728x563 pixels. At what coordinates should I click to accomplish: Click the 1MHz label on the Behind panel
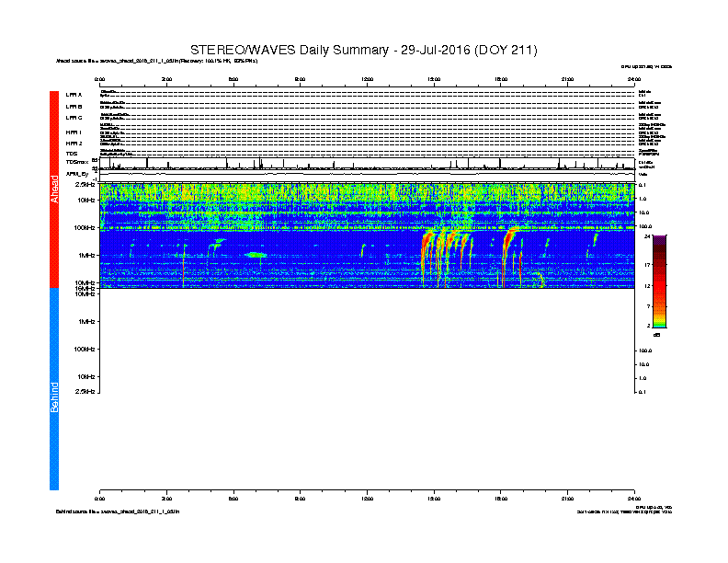86,321
